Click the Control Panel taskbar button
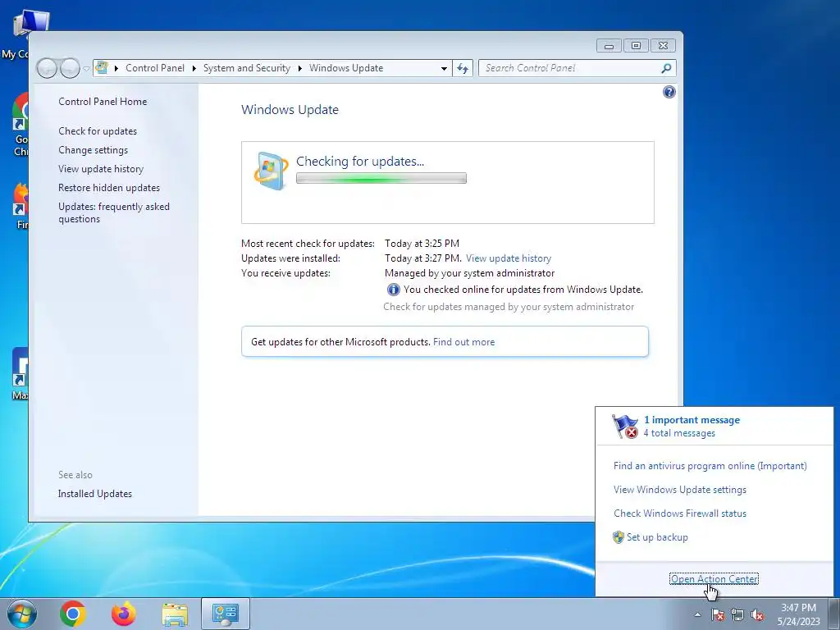This screenshot has width=840, height=630. click(226, 614)
